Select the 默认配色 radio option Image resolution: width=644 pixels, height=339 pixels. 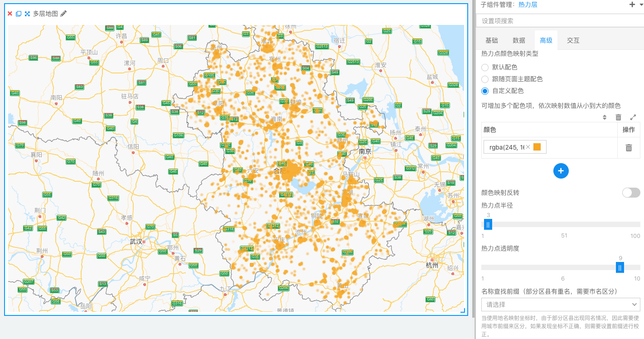[x=485, y=68]
